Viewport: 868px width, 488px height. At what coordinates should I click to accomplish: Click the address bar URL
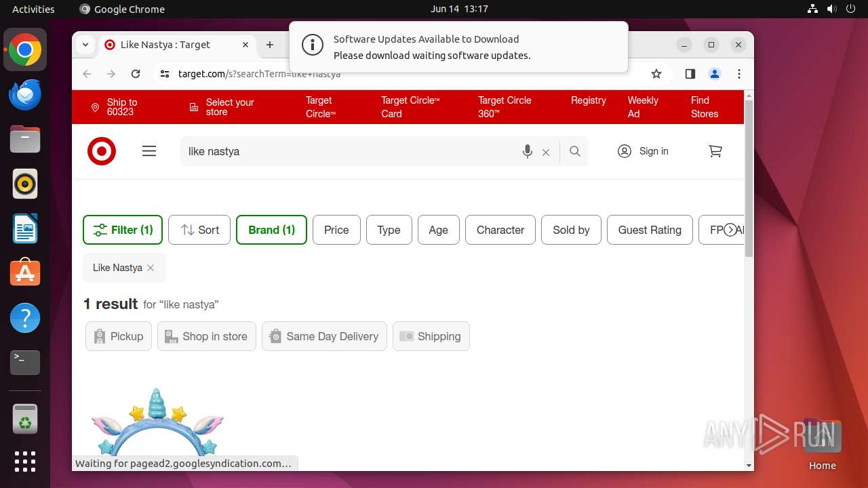(x=259, y=74)
